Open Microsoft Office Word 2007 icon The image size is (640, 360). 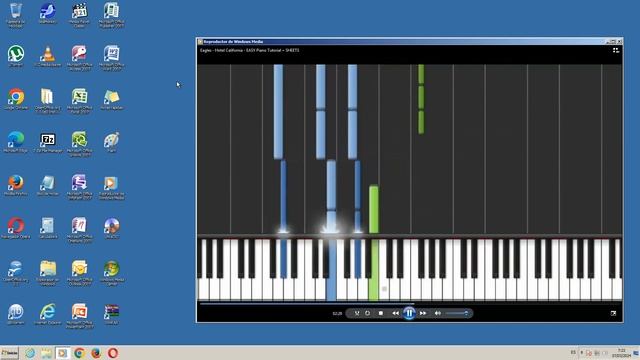[x=111, y=58]
